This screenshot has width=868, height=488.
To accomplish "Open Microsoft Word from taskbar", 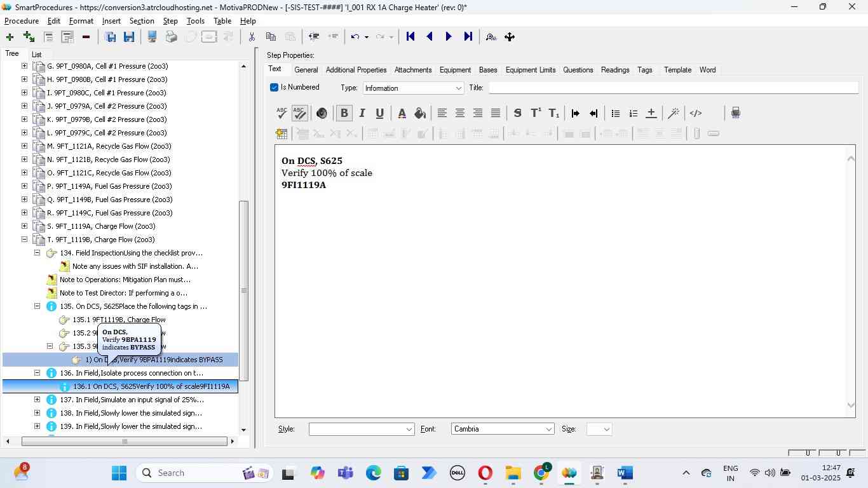I will [625, 473].
